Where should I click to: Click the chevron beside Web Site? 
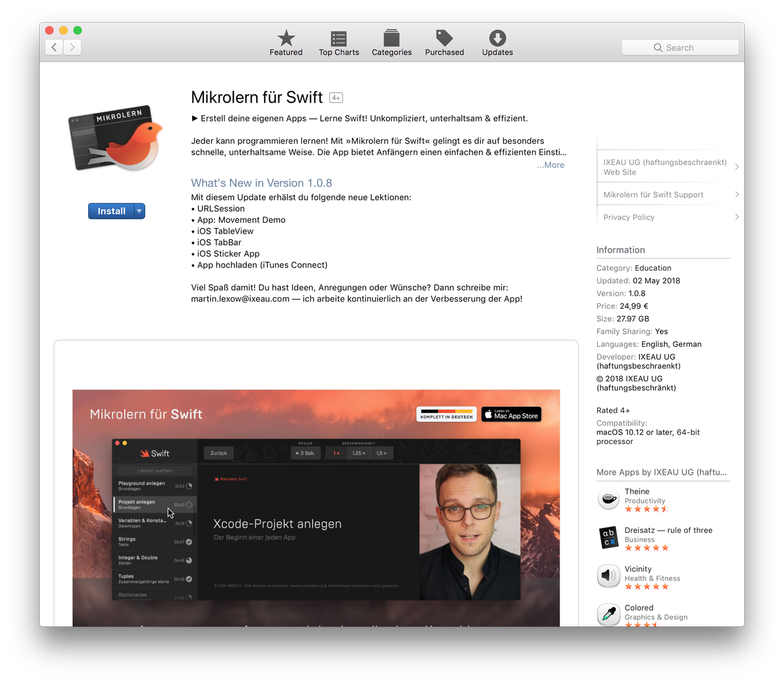tap(737, 167)
